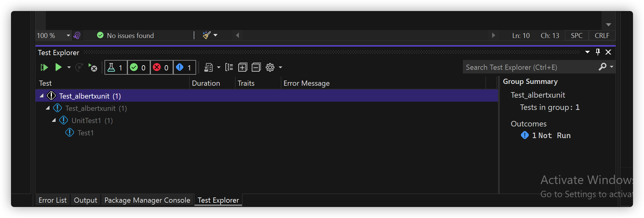Run all tests in view
The width and height of the screenshot is (644, 218).
coord(44,67)
